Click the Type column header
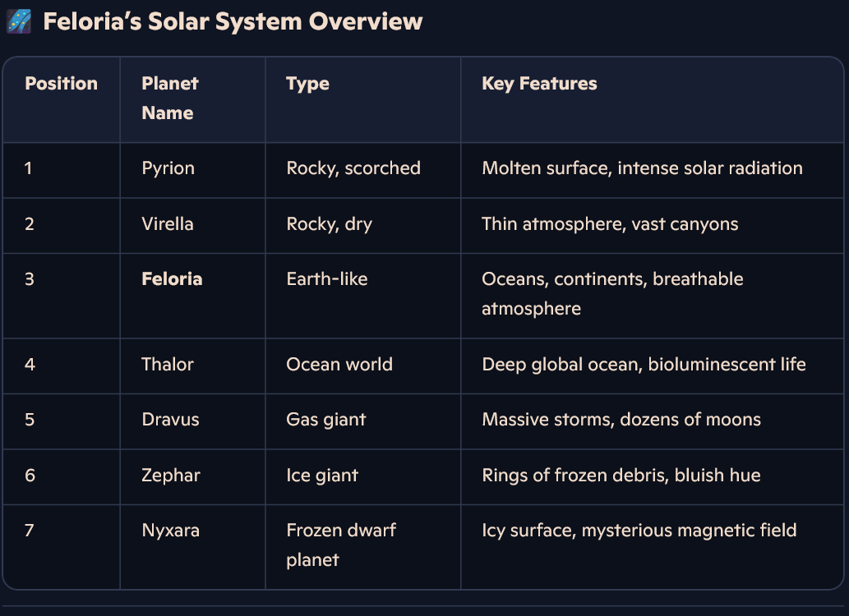This screenshot has width=849, height=616. tap(307, 84)
